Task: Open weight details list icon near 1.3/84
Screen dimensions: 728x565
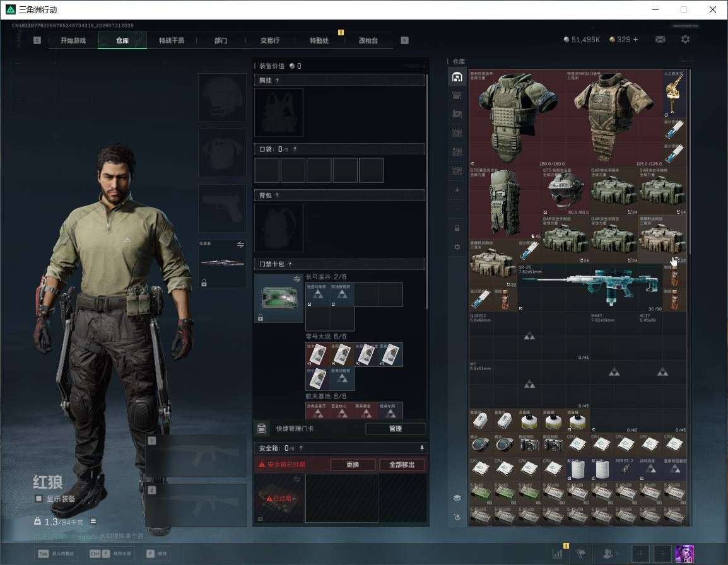Action: coord(92,521)
